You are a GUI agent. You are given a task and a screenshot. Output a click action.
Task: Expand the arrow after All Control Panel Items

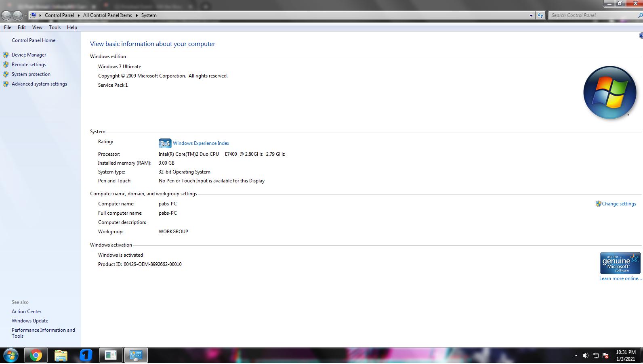click(137, 15)
